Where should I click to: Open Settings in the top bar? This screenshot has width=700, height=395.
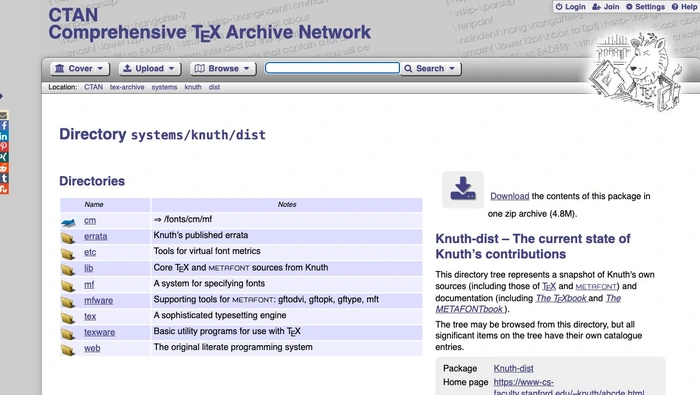coord(645,7)
